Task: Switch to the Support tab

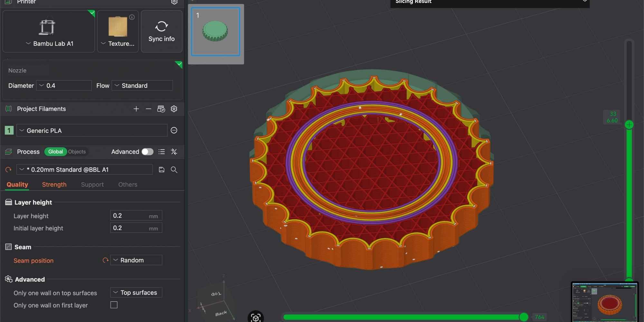Action: [x=92, y=185]
